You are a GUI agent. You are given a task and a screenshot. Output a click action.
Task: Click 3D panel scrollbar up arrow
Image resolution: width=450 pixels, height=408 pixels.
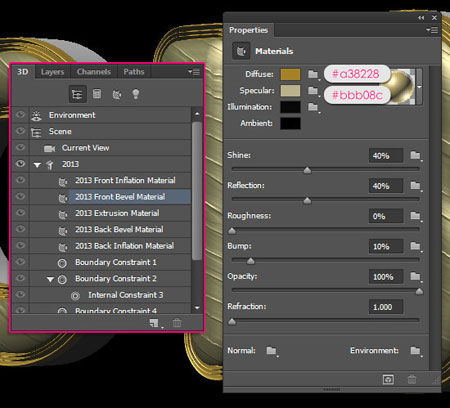point(197,114)
